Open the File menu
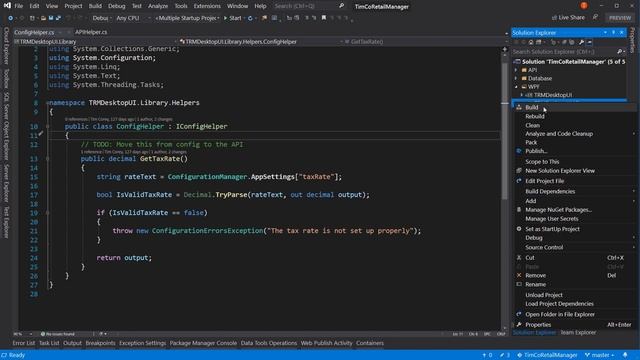The image size is (640, 360). (x=19, y=6)
